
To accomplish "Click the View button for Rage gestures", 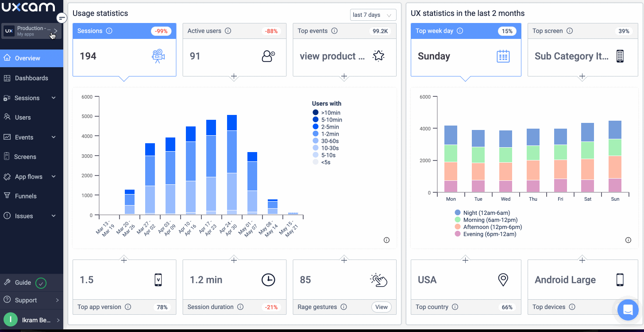I will (x=381, y=307).
